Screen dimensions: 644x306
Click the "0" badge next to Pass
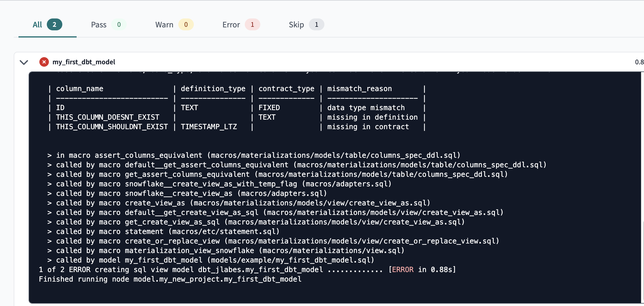coord(119,24)
